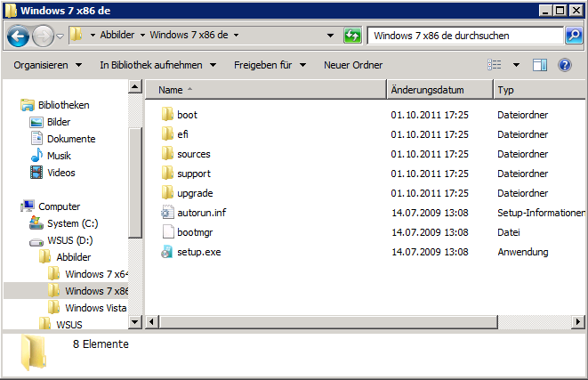Expand the dropdown arrow before Abbilder
This screenshot has height=380, width=588.
pos(93,36)
